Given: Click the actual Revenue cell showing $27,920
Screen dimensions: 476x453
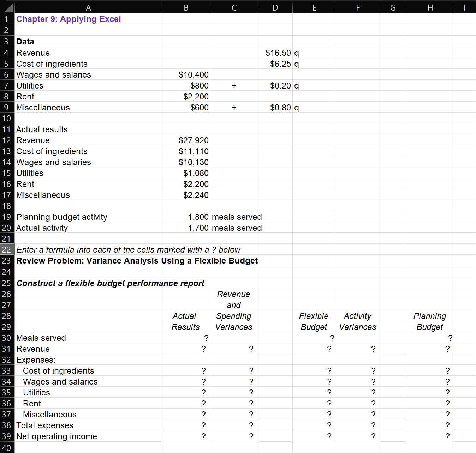Looking at the screenshot, I should (x=185, y=140).
